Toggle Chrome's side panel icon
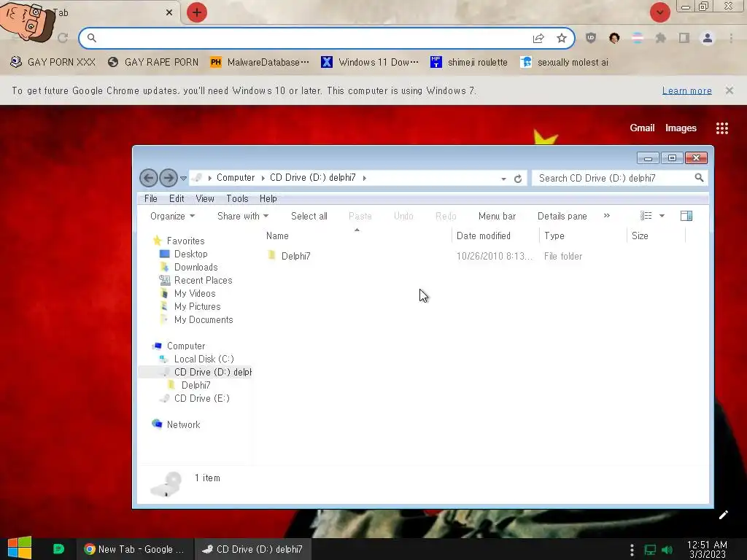Screen dimensions: 747x560 pos(684,38)
